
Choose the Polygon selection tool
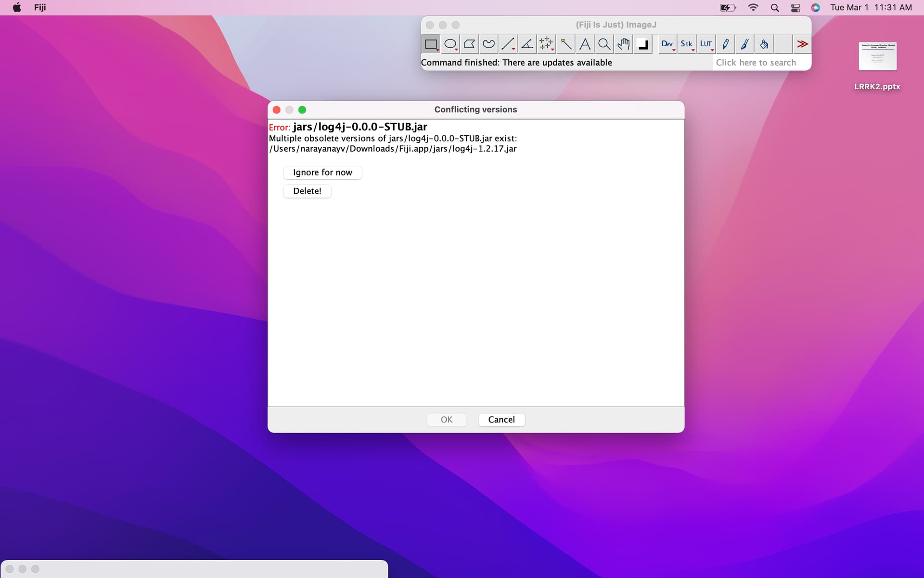pos(469,44)
